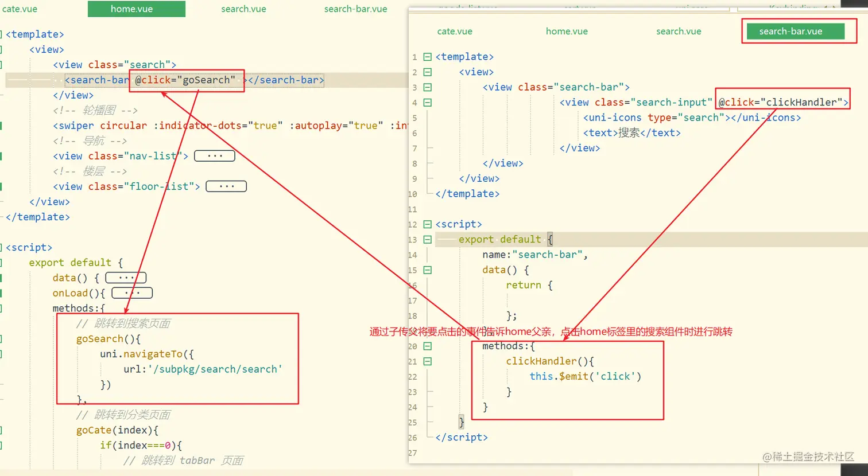Click the <!-- 楼层 --> comment

(90, 171)
